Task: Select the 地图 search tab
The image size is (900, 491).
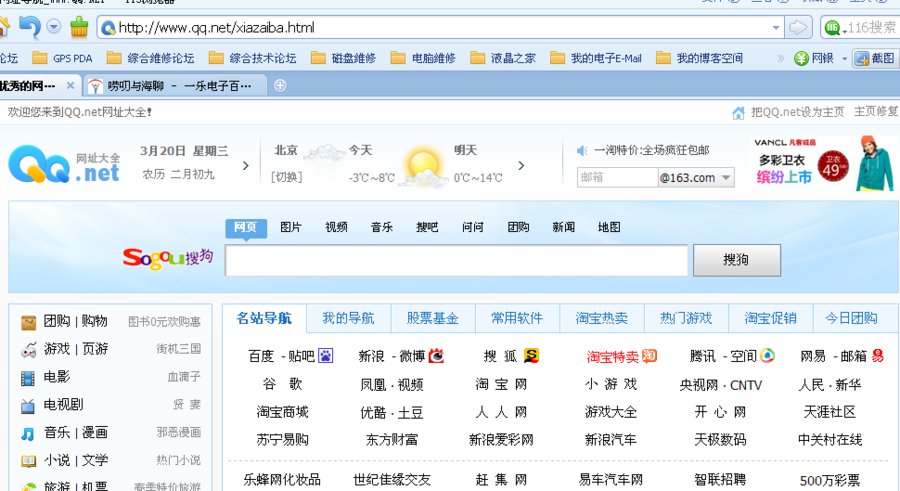Action: [609, 227]
